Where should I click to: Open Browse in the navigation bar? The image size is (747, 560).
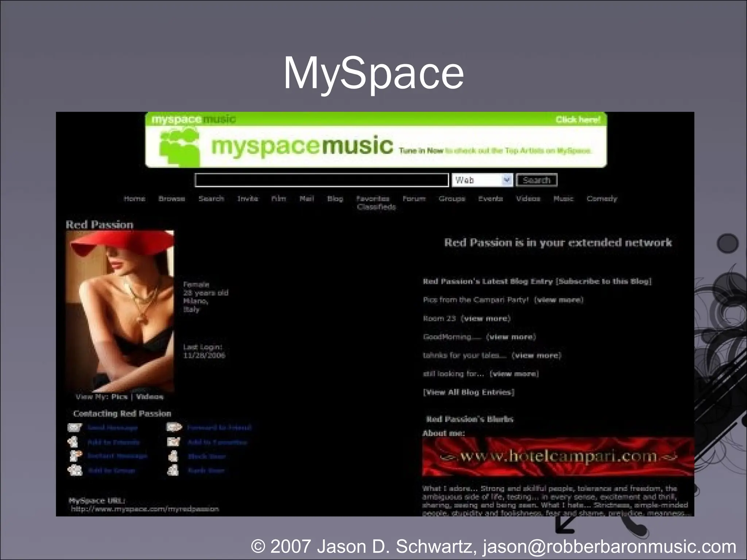[172, 199]
